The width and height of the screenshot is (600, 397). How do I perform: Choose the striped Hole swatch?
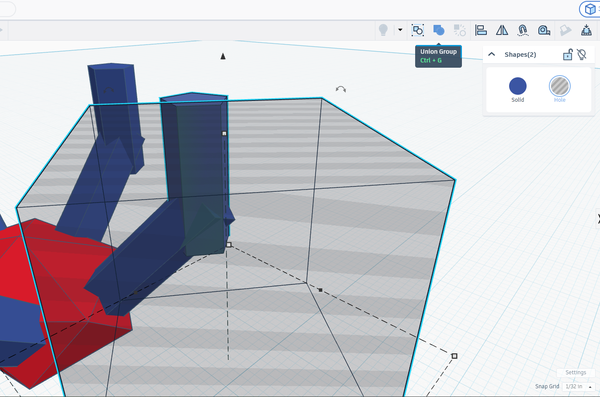[x=560, y=86]
